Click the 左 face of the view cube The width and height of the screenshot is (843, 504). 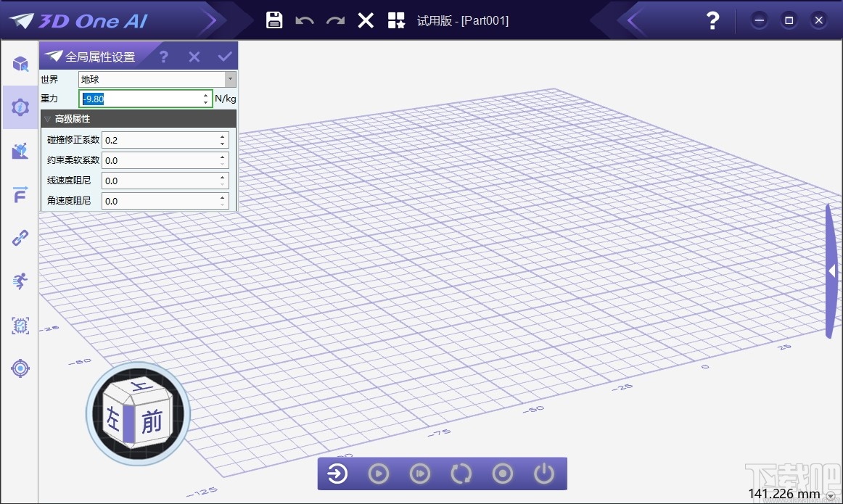113,418
